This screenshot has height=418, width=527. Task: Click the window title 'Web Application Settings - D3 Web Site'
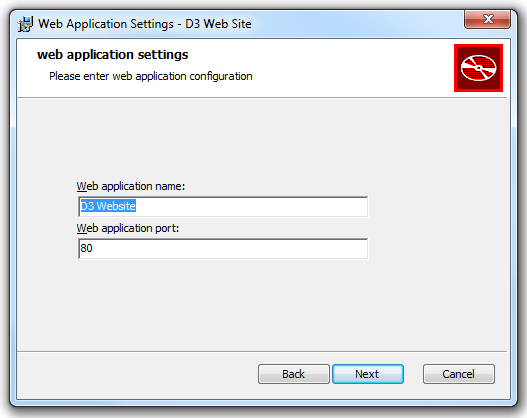pyautogui.click(x=145, y=24)
